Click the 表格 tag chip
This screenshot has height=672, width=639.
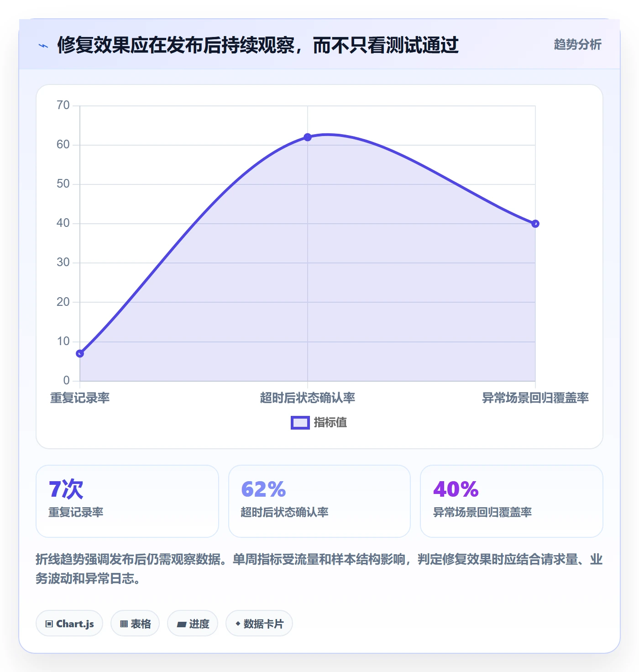click(135, 623)
